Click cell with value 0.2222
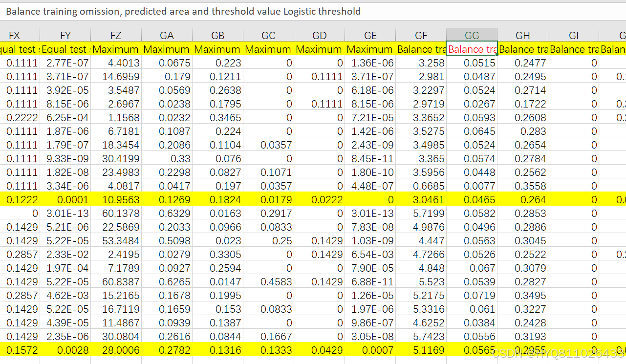626x364 pixels. coord(20,118)
